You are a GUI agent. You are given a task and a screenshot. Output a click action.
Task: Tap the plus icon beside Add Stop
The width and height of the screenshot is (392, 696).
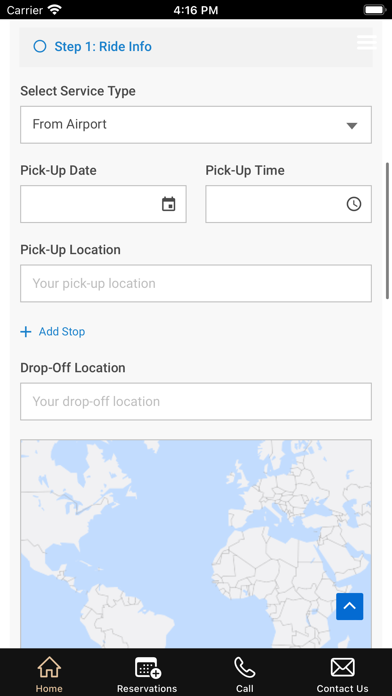tap(26, 332)
